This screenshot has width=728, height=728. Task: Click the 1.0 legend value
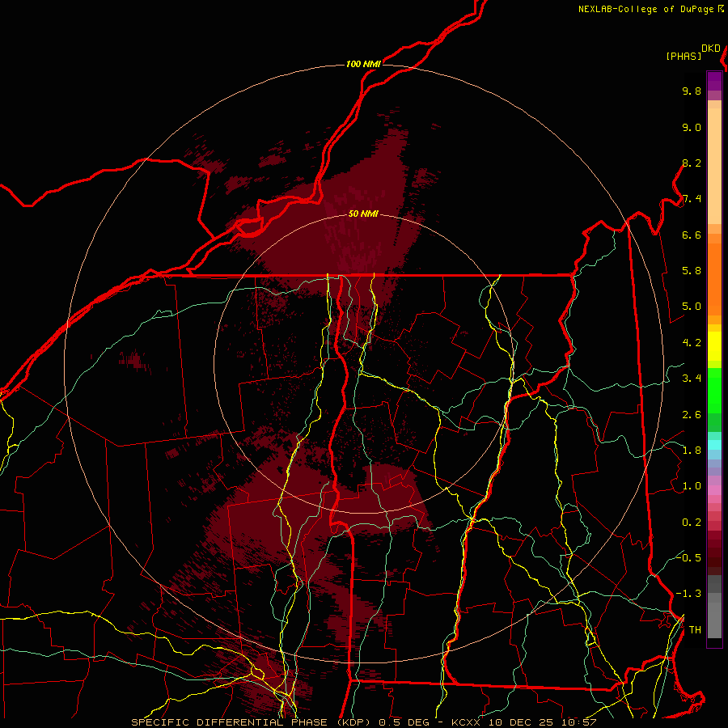coord(692,486)
